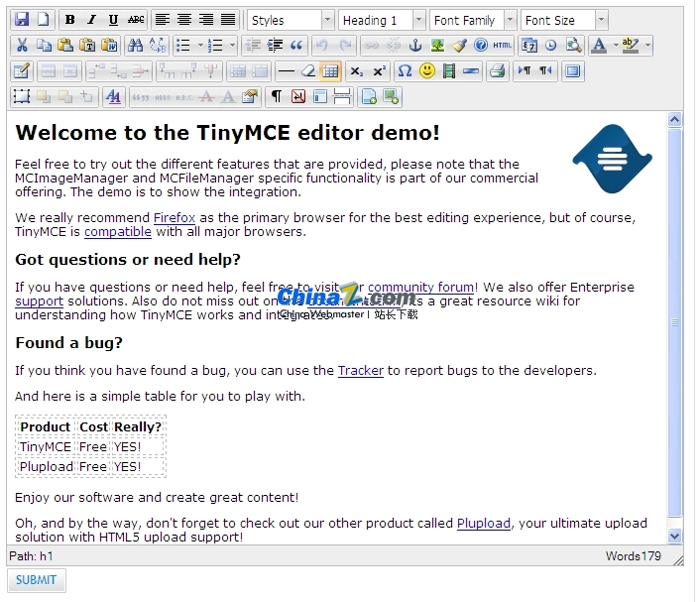This screenshot has width=700, height=602.
Task: Toggle italic formatting
Action: 91,20
